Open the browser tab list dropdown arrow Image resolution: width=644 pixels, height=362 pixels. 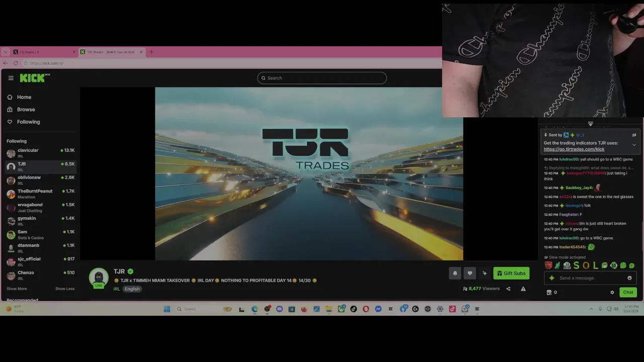click(x=5, y=52)
